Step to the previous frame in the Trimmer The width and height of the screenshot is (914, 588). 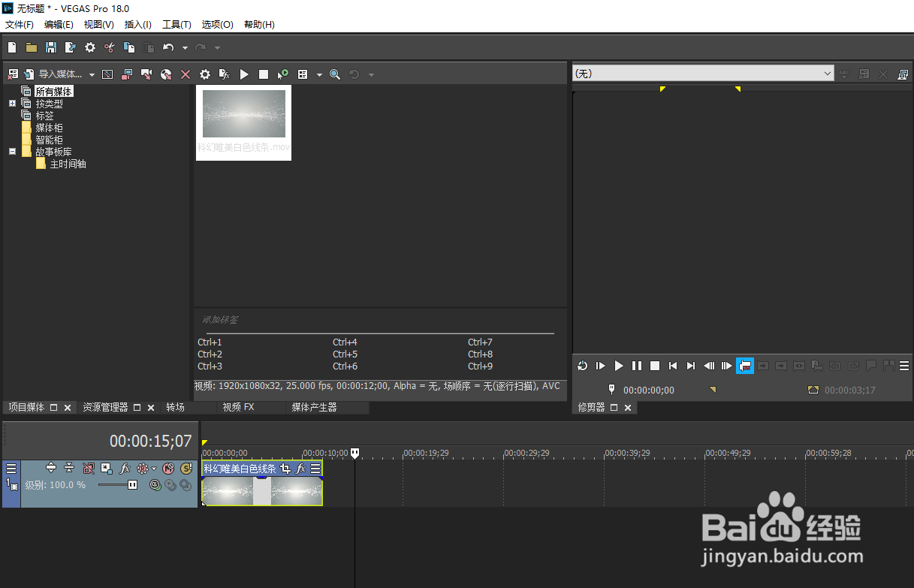pyautogui.click(x=709, y=366)
